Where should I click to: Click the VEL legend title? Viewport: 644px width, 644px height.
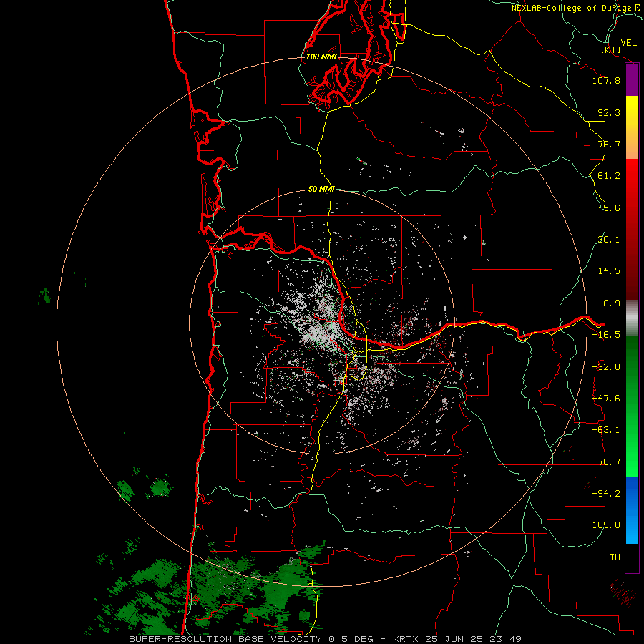coord(628,43)
